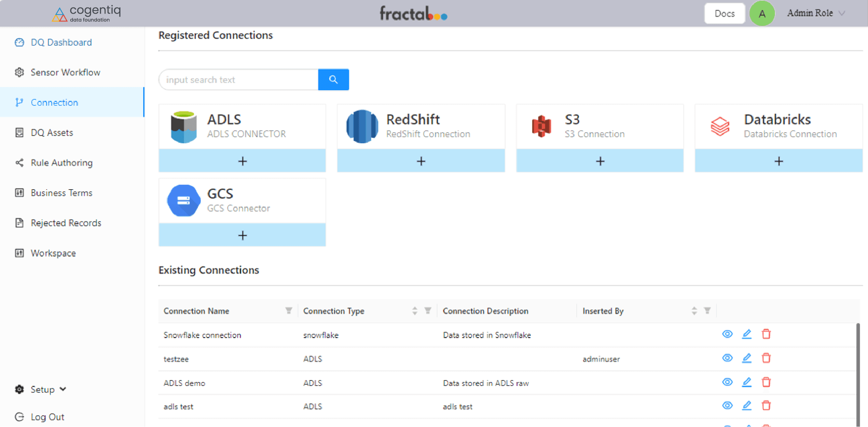Sort the Connection Type column
The width and height of the screenshot is (868, 427).
tap(415, 311)
